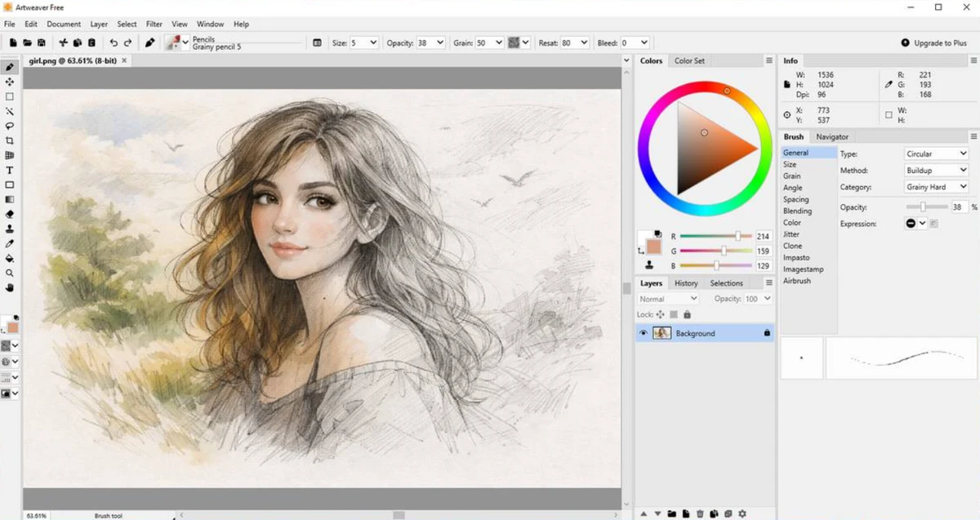Viewport: 980px width, 520px height.
Task: Select the Airbrush brush settings category
Action: tap(797, 281)
